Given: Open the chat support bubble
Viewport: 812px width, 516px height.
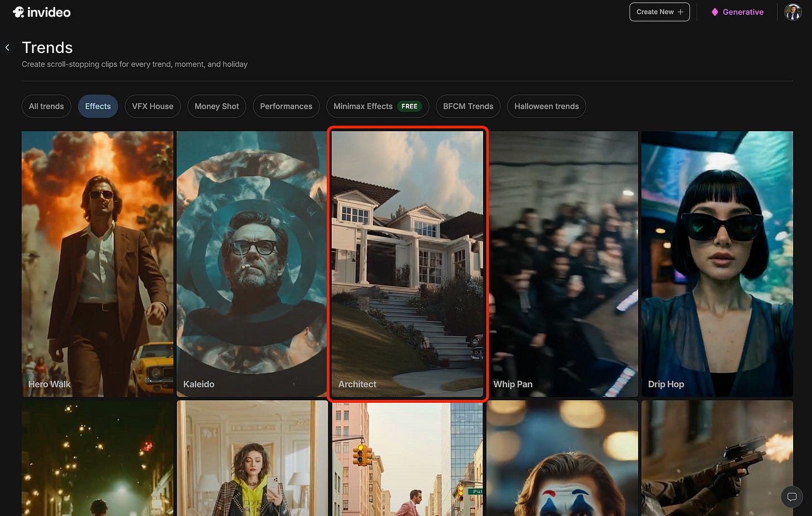Looking at the screenshot, I should coord(791,497).
